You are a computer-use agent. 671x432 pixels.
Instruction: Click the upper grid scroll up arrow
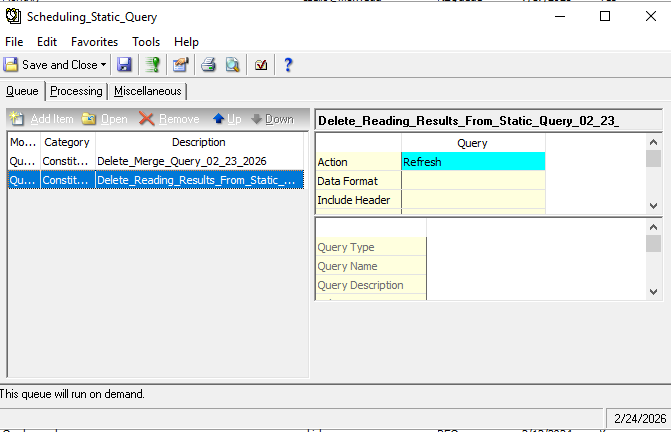(653, 142)
